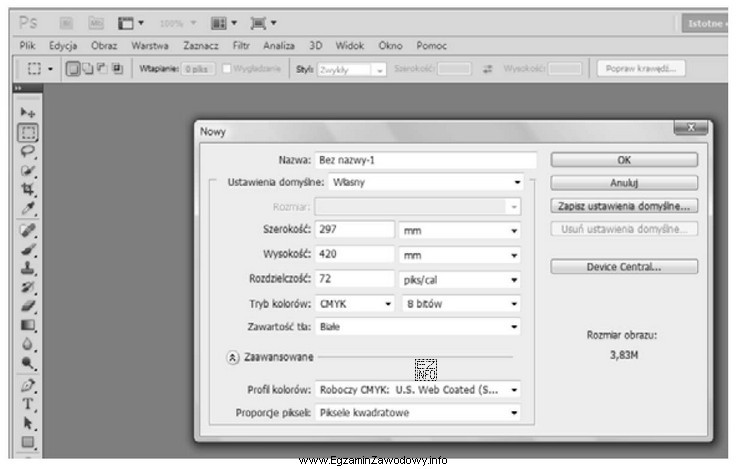Image resolution: width=747 pixels, height=469 pixels.
Task: Click the Popraw krawędź button
Action: click(641, 69)
